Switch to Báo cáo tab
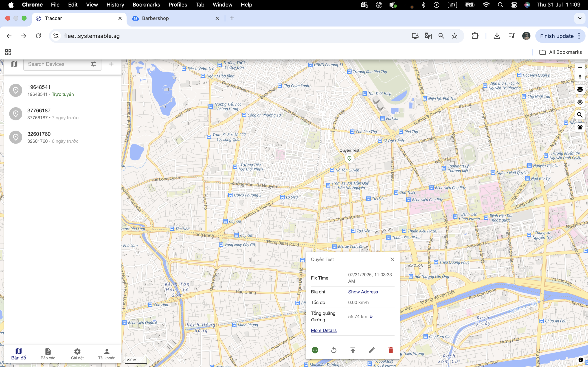 point(48,354)
